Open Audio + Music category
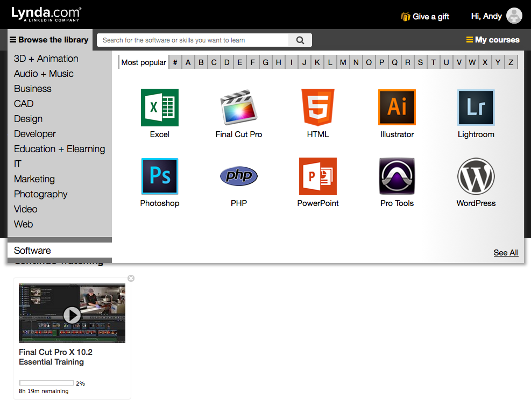The image size is (531, 420). pos(44,74)
